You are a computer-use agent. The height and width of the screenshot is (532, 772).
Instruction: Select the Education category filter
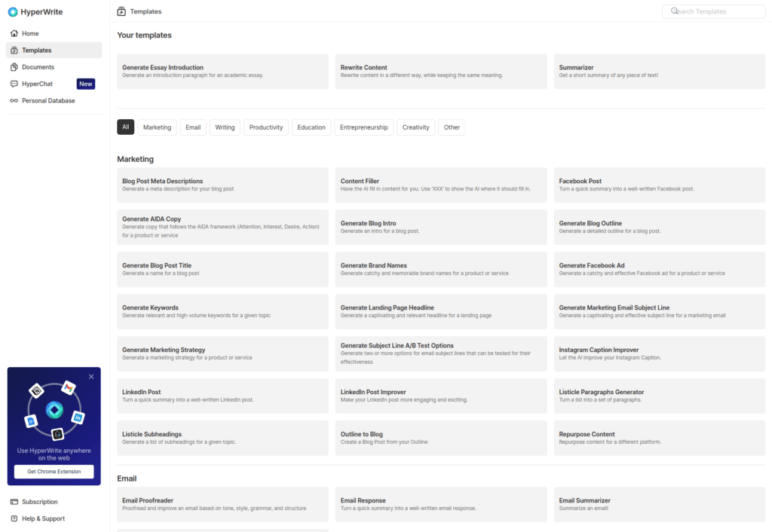[311, 127]
